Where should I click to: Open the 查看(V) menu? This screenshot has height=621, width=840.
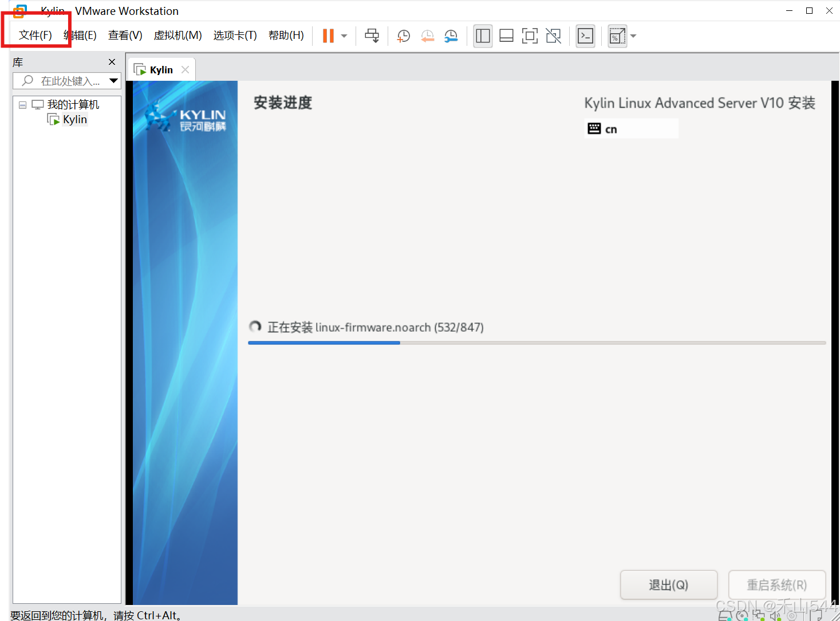pyautogui.click(x=125, y=36)
